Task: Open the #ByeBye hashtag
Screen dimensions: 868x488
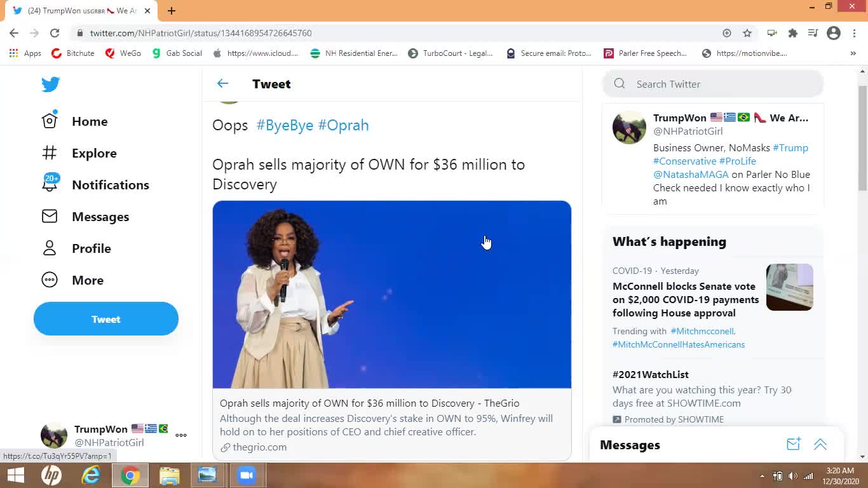Action: coord(285,125)
